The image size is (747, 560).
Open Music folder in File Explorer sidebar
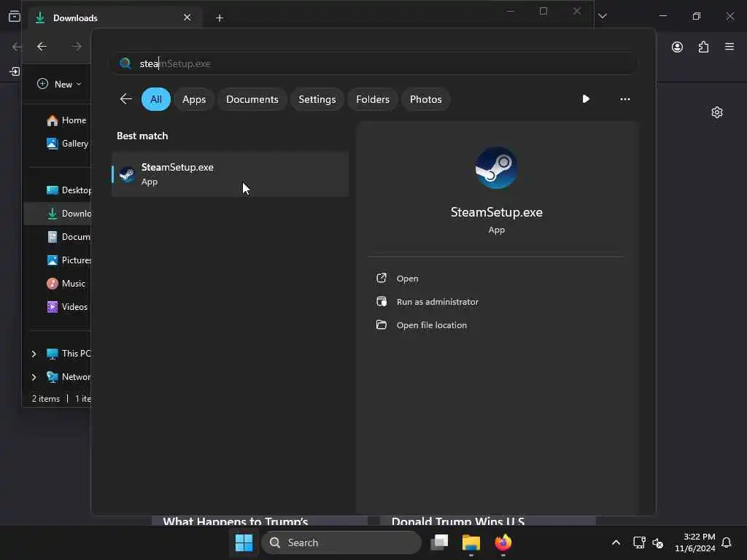coord(66,284)
